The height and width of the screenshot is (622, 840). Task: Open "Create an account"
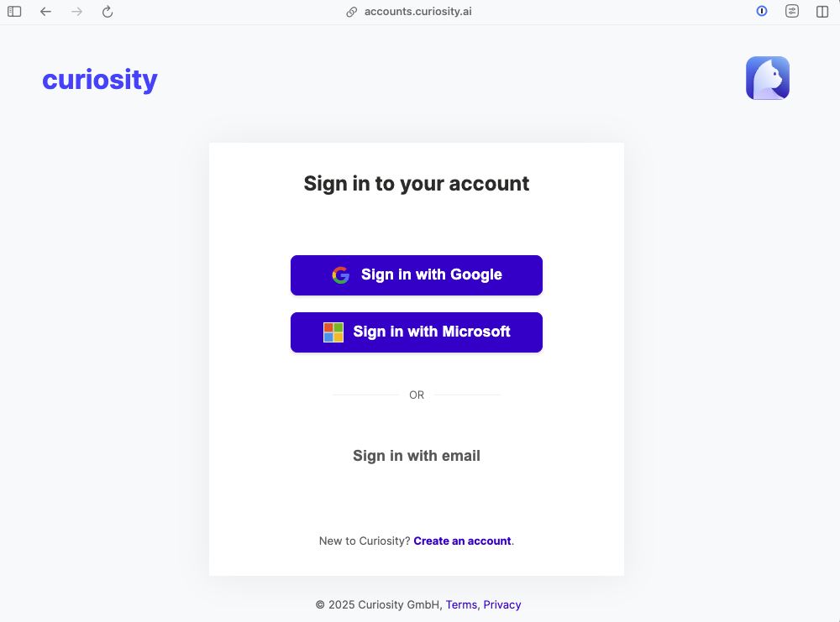(462, 541)
